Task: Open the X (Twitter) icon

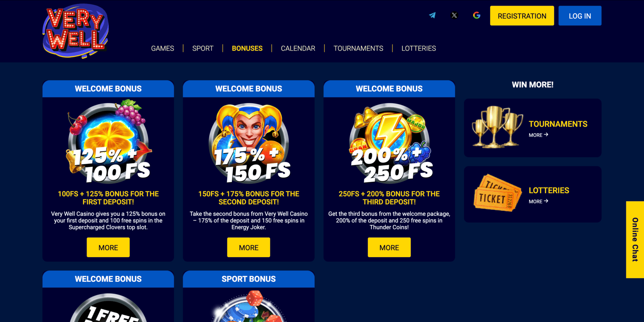Action: [x=454, y=15]
